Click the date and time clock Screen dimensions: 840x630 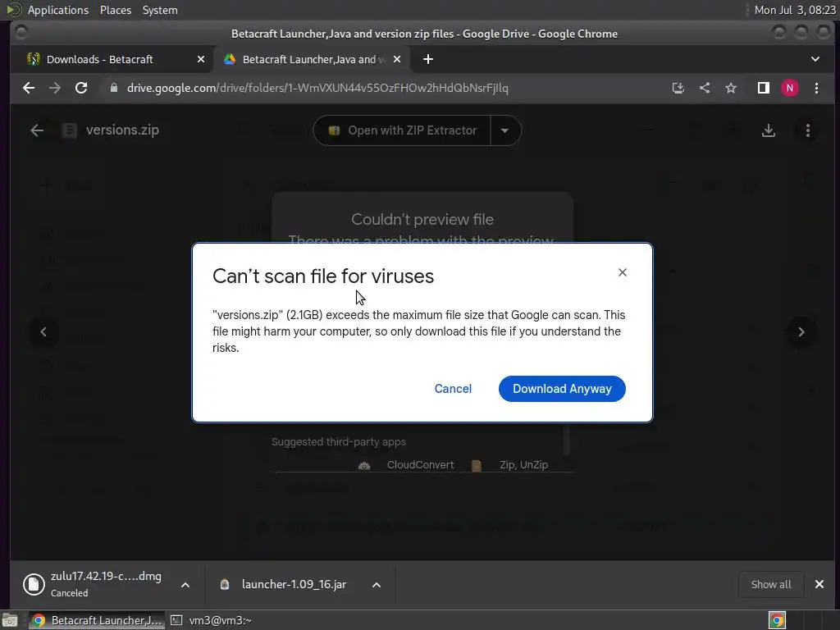coord(794,10)
